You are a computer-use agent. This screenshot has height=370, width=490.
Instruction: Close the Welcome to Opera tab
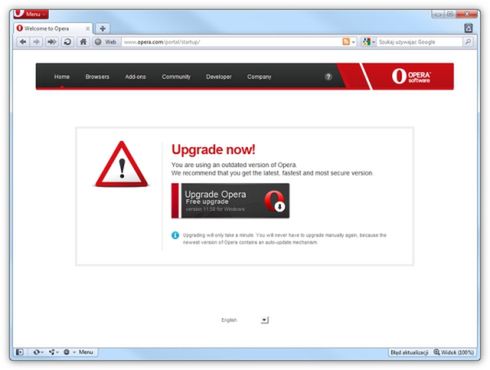pyautogui.click(x=88, y=29)
